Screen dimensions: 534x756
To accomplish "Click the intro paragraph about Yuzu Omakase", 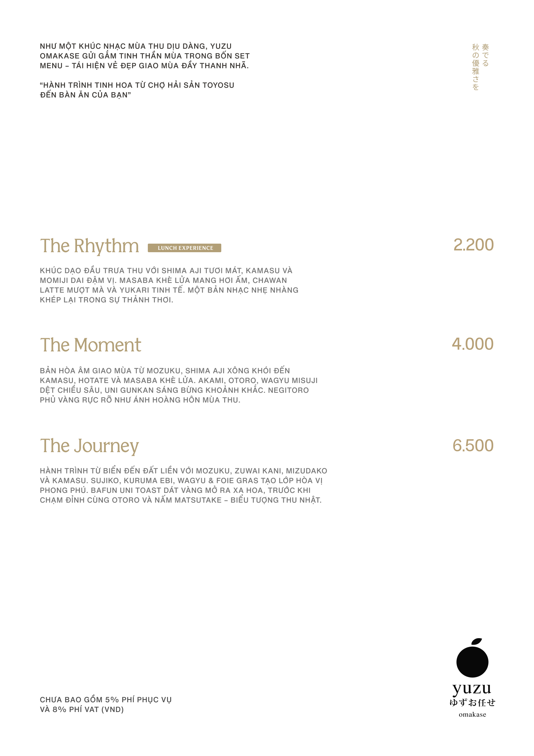I will pyautogui.click(x=145, y=56).
